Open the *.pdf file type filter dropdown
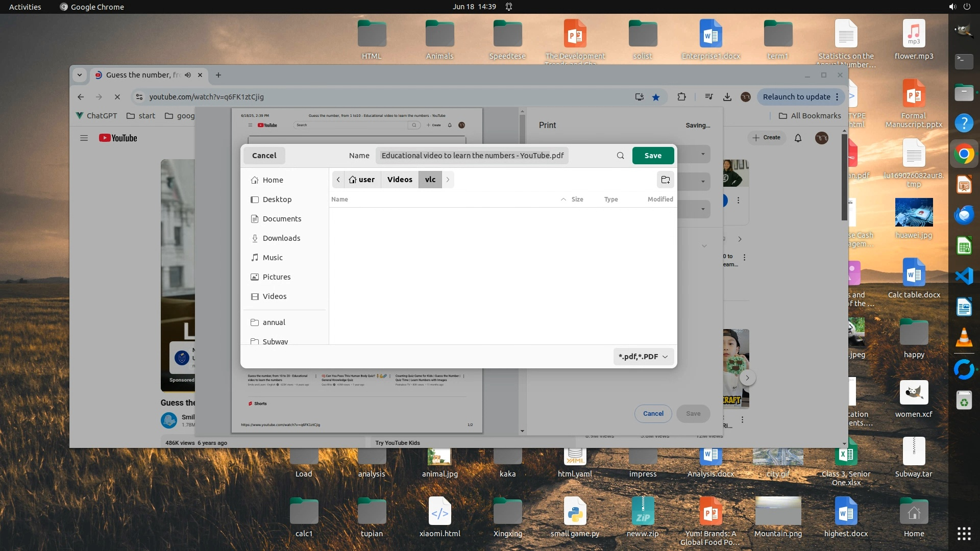Viewport: 980px width, 551px height. coord(643,357)
